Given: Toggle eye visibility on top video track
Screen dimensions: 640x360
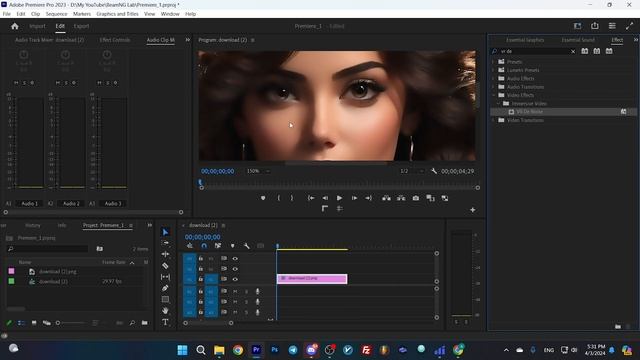Looking at the screenshot, I should (235, 258).
